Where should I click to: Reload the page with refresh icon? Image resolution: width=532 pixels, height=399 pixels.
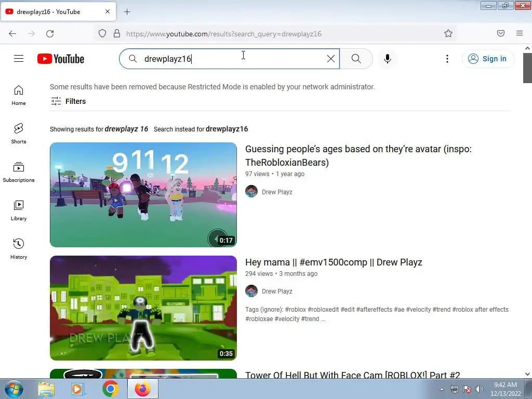pos(50,34)
